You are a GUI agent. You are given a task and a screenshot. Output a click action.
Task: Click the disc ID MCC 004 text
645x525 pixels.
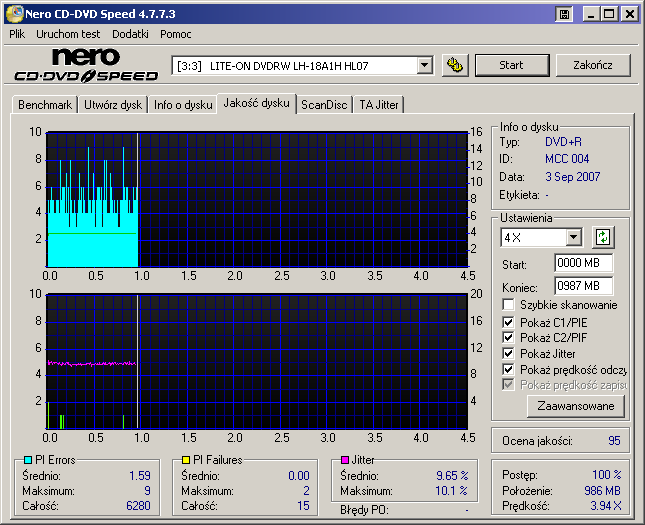tap(567, 159)
